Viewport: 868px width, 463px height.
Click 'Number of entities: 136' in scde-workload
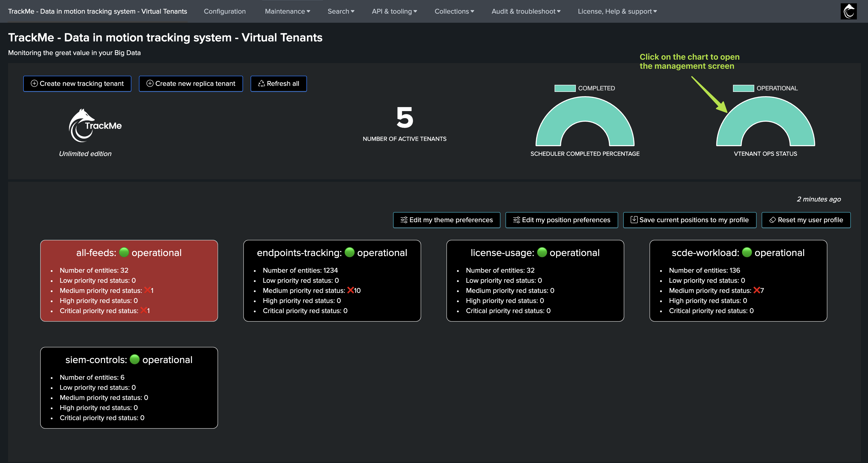tap(705, 270)
